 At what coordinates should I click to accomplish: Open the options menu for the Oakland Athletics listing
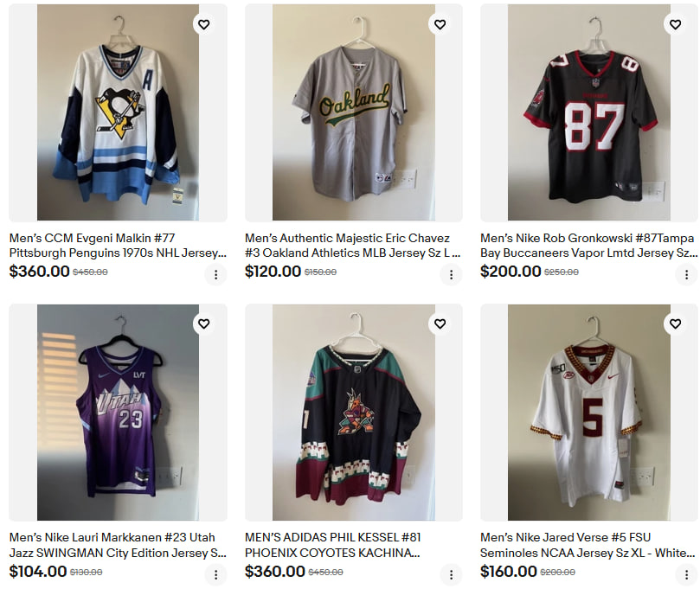[451, 273]
